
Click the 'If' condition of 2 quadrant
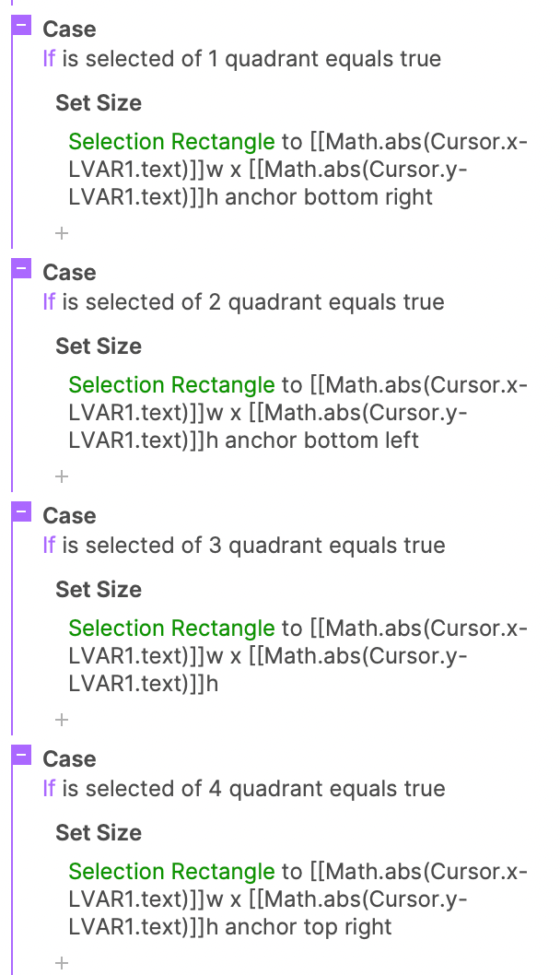coord(49,302)
